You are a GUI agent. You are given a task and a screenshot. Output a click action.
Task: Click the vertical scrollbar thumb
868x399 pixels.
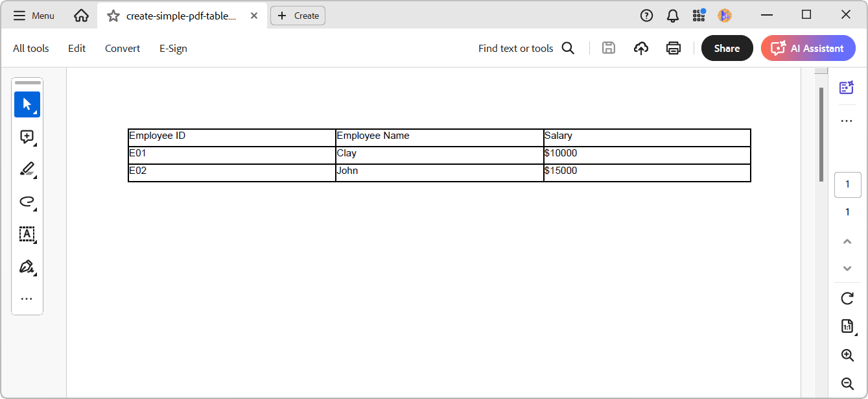pos(821,134)
